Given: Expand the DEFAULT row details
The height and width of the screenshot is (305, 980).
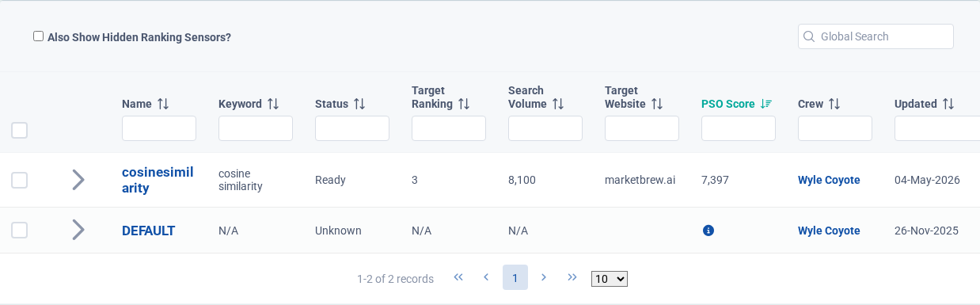Looking at the screenshot, I should (x=78, y=231).
